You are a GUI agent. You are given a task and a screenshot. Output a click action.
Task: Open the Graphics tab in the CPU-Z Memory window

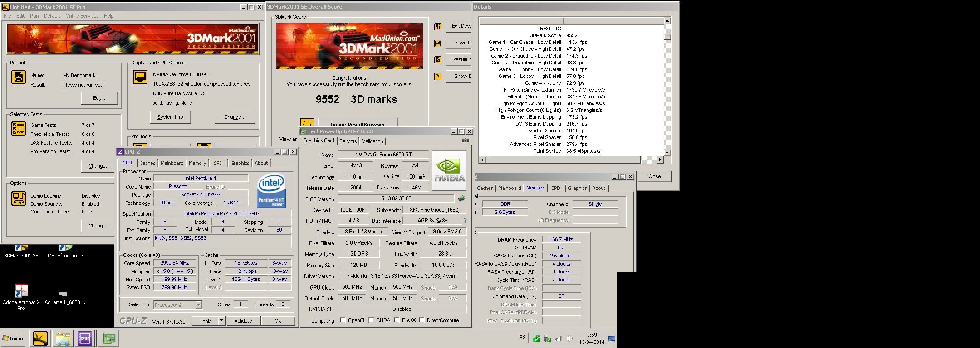point(577,188)
